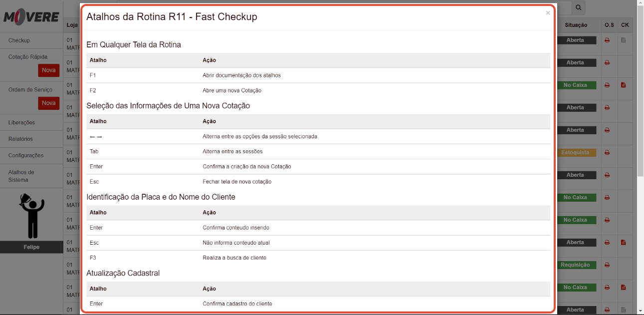Viewport: 644px width, 315px height.
Task: Click the scrollbar down arrow
Action: pos(640,311)
